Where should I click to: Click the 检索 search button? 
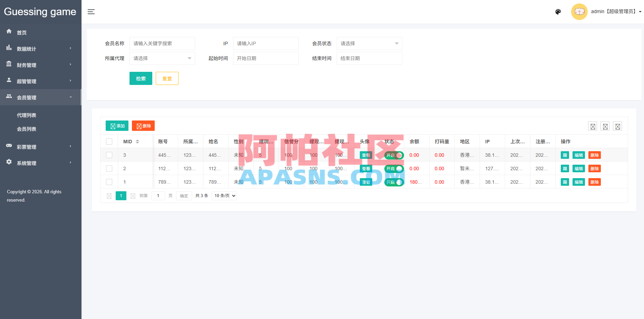click(141, 78)
